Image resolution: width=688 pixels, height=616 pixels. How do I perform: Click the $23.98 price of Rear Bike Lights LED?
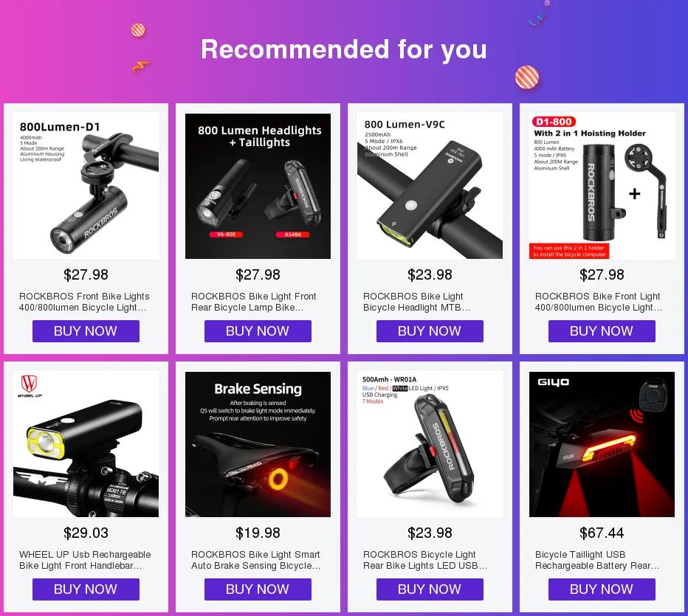point(430,533)
